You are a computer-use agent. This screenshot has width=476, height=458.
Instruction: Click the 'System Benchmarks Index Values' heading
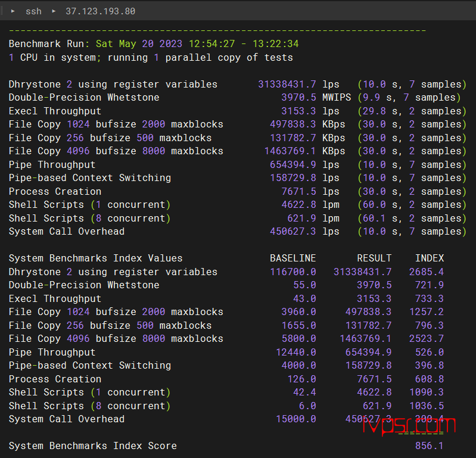click(x=96, y=258)
